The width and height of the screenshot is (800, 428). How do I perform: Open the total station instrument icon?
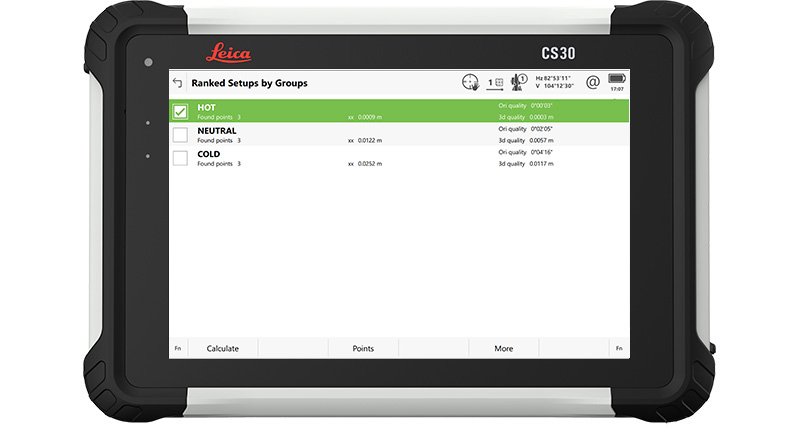tap(518, 82)
